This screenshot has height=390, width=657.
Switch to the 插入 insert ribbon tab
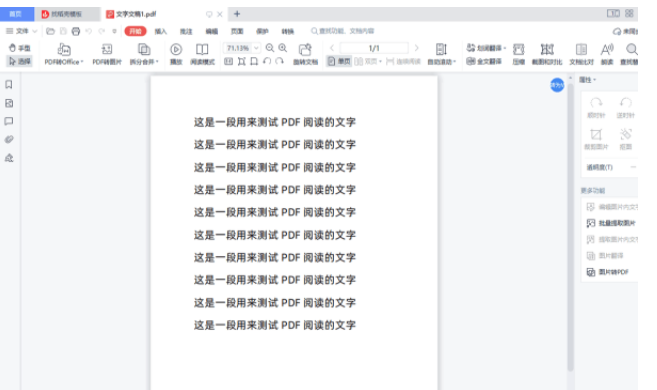tap(160, 31)
